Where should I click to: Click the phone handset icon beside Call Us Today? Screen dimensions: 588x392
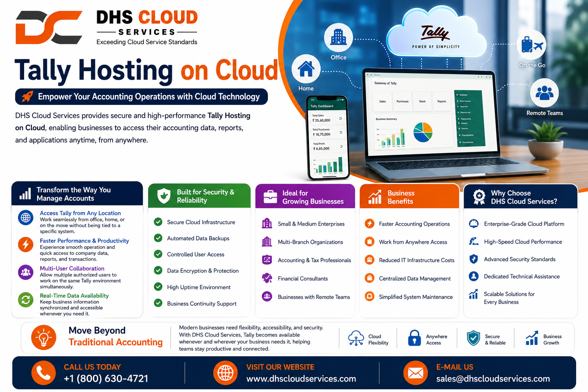(x=44, y=373)
